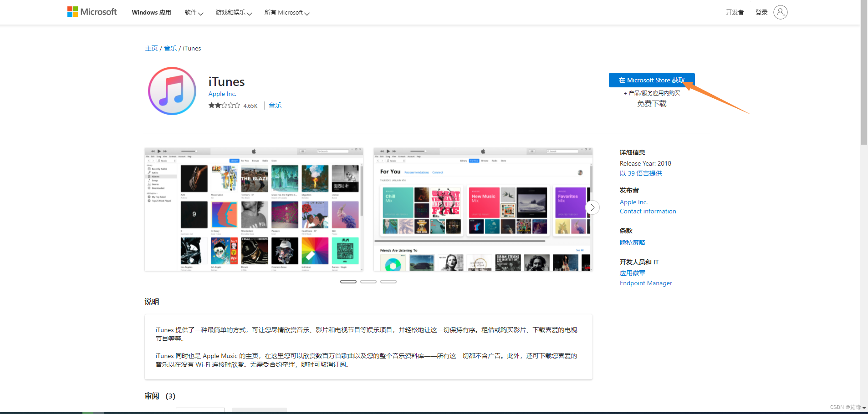868x414 pixels.
Task: Open Contact information link
Action: (x=648, y=211)
